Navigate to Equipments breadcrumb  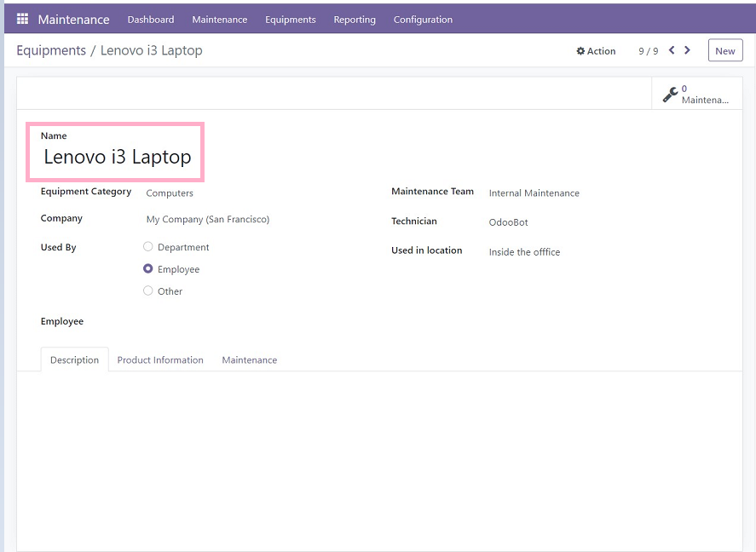click(x=51, y=50)
